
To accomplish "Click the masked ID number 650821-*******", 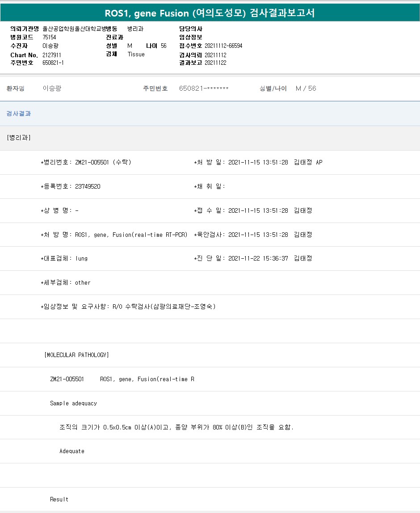I will point(204,88).
